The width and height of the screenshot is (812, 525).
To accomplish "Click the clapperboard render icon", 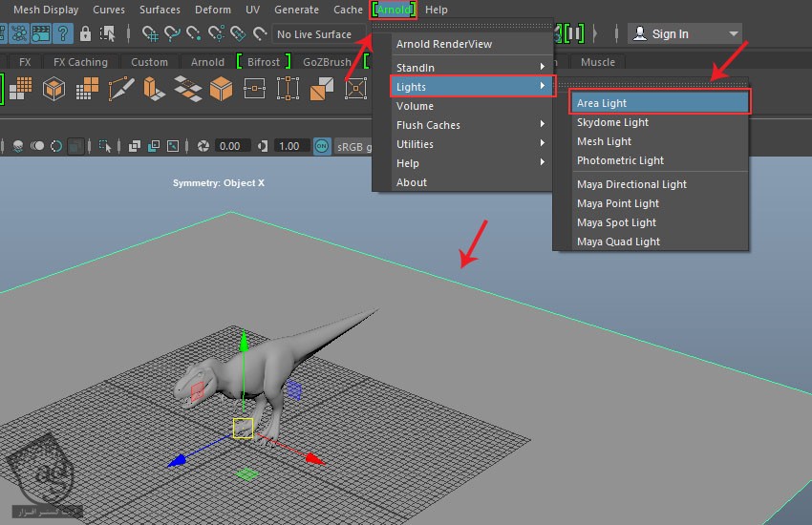I will (41, 34).
